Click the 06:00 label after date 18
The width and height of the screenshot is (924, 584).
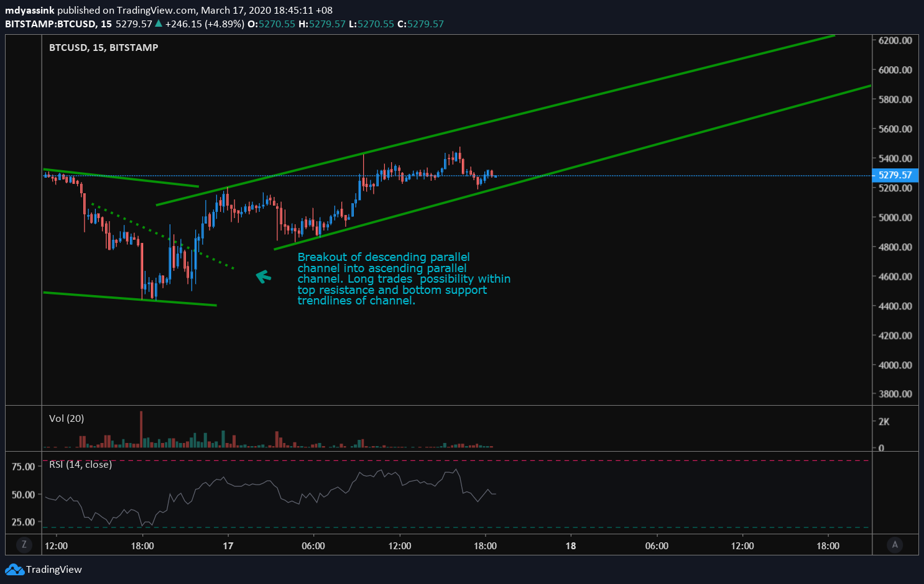point(657,545)
